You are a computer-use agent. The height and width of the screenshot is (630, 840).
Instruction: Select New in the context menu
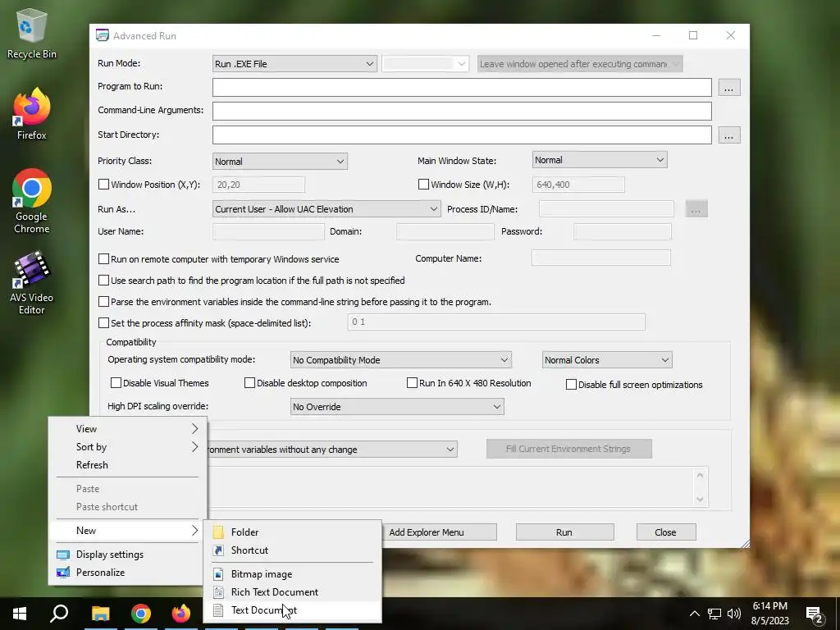127,531
